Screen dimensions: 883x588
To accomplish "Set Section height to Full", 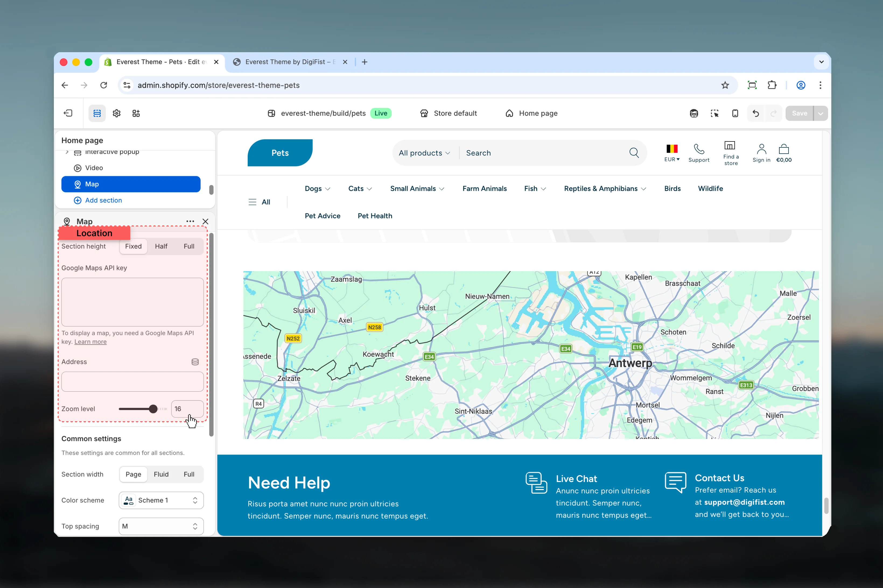I will [189, 246].
